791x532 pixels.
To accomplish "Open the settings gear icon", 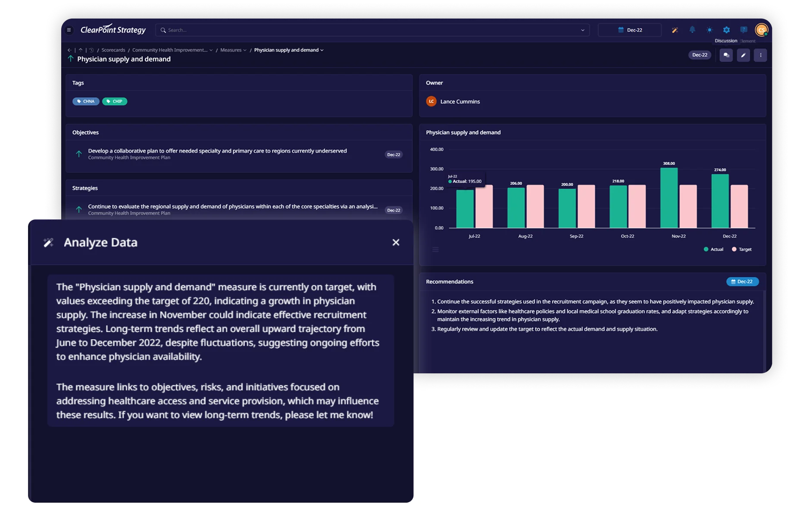I will (x=727, y=30).
